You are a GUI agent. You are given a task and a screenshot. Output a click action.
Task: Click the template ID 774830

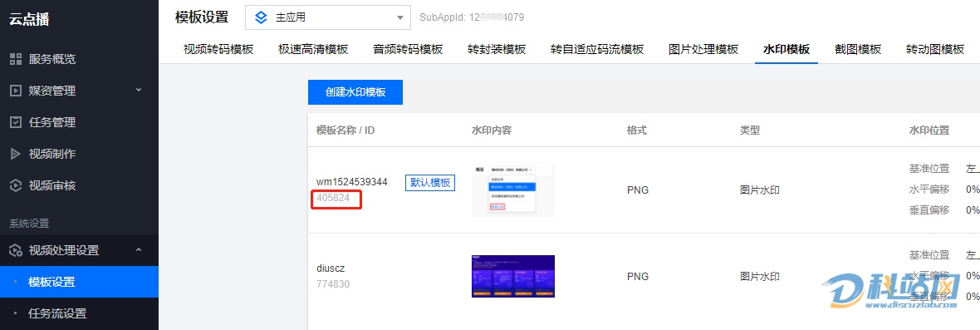pos(333,284)
